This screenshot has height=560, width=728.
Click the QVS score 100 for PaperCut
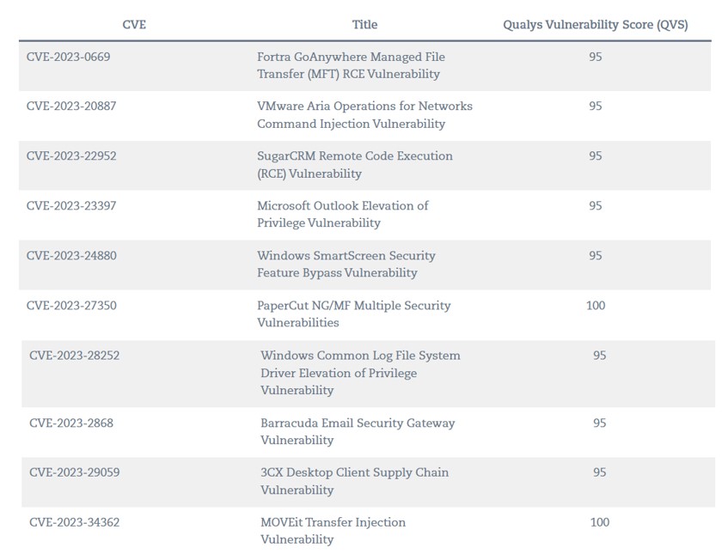[x=596, y=305]
